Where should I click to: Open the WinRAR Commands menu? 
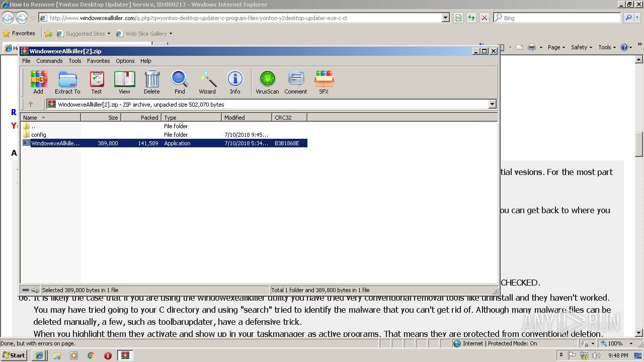(x=49, y=61)
